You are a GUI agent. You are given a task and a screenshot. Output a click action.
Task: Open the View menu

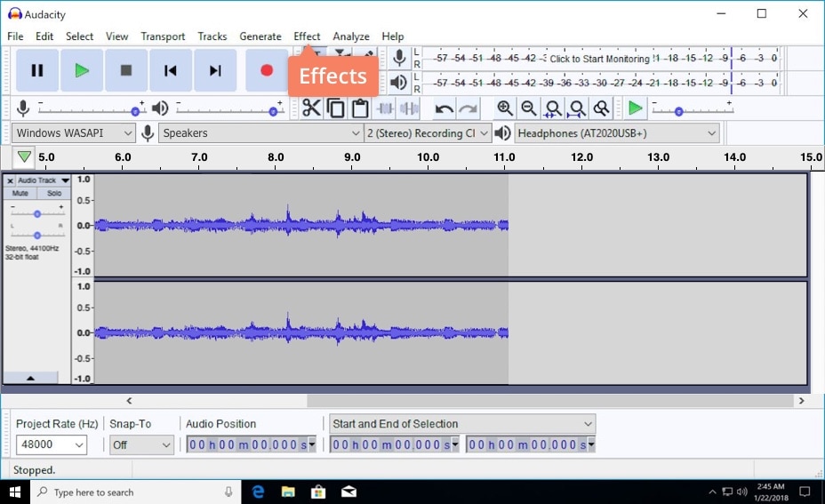coord(116,36)
